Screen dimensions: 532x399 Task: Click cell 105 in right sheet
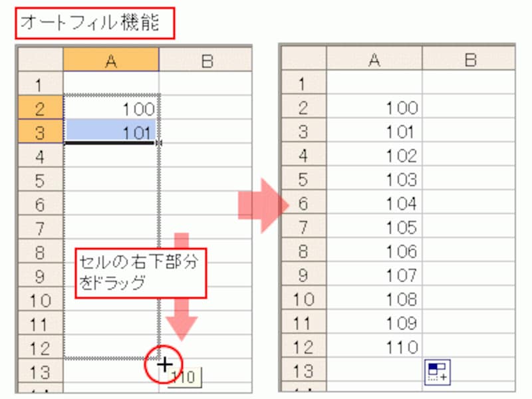point(374,226)
